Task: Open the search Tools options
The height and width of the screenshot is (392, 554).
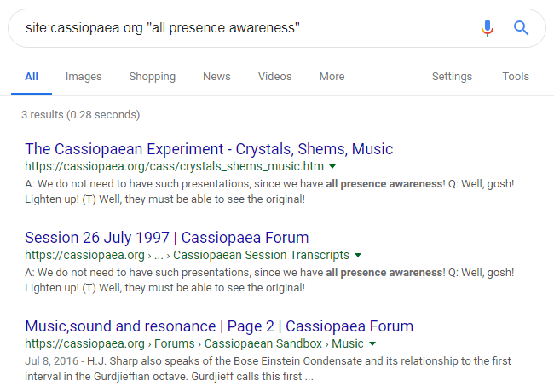Action: point(516,77)
